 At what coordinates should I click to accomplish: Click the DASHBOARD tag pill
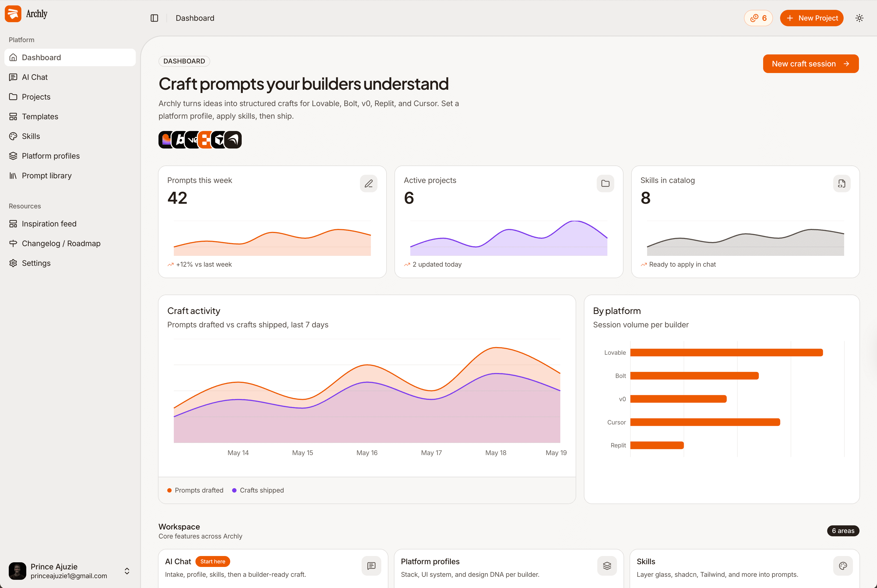coord(184,61)
